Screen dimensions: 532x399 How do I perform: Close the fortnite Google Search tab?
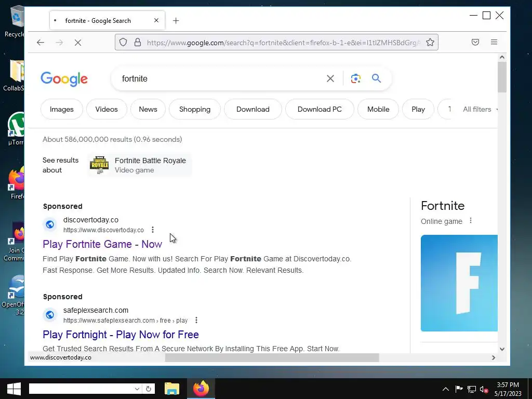(156, 20)
